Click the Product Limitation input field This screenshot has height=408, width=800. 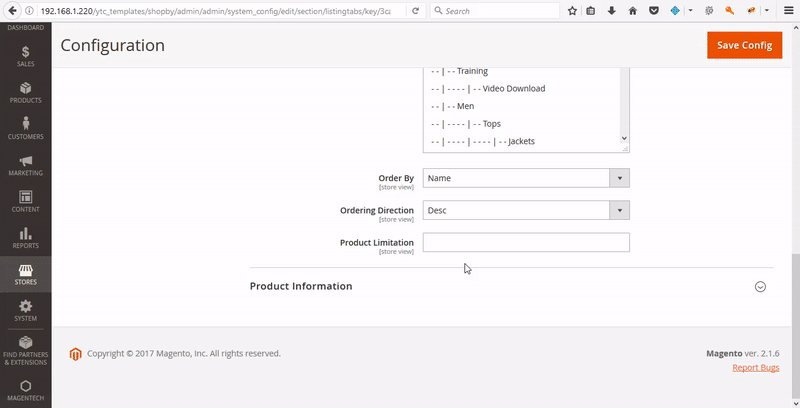coord(525,242)
